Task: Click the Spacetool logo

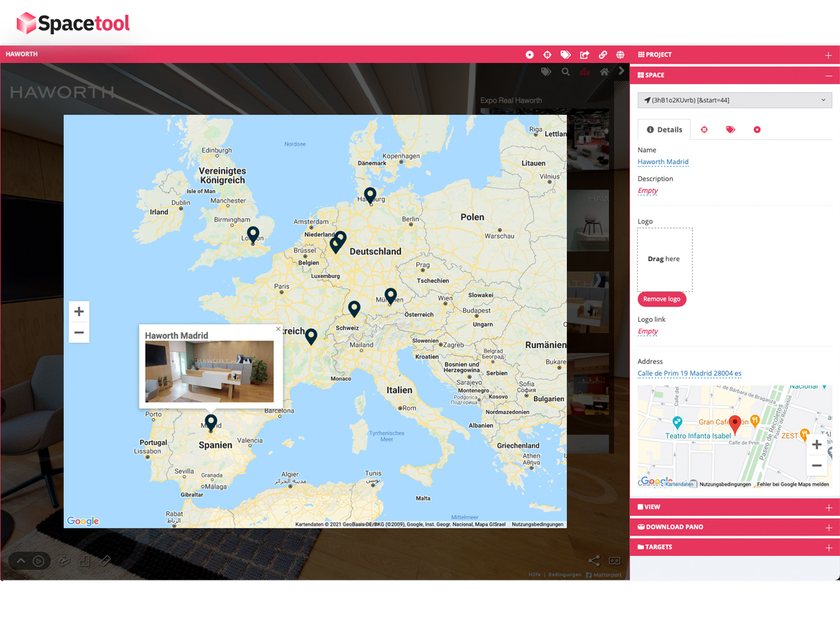Action: 73,23
